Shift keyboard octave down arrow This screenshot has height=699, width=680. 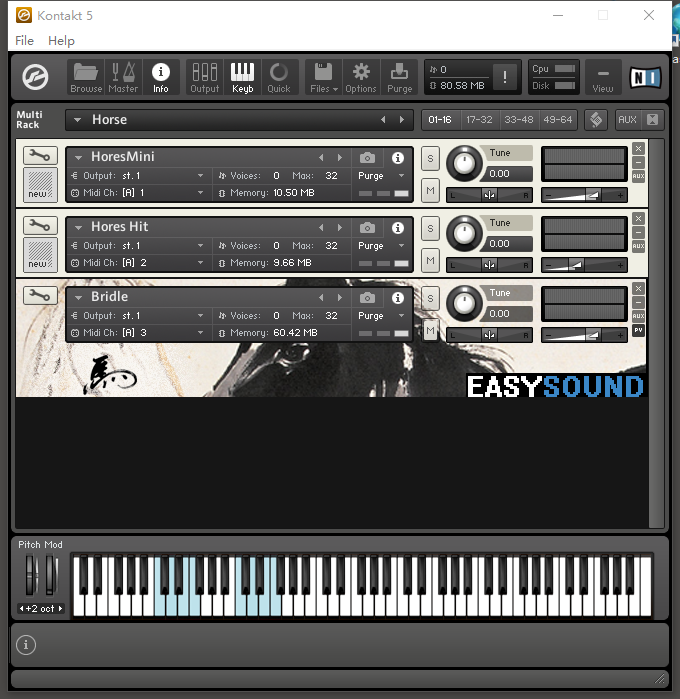21,609
